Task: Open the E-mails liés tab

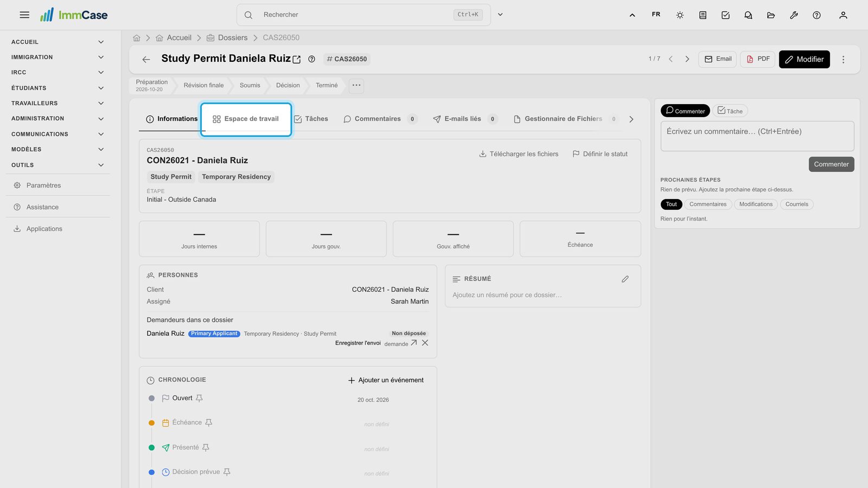Action: pos(465,119)
